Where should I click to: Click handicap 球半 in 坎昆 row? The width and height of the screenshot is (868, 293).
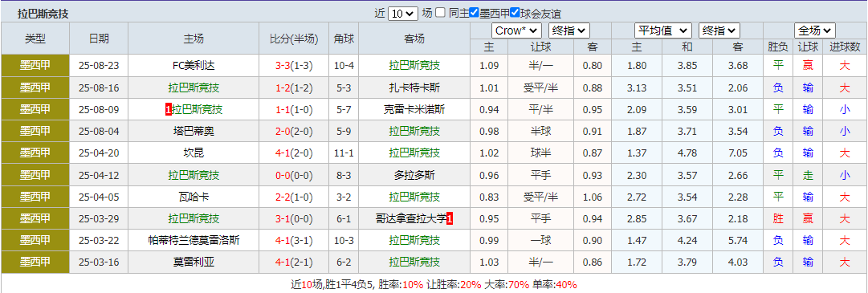[540, 153]
